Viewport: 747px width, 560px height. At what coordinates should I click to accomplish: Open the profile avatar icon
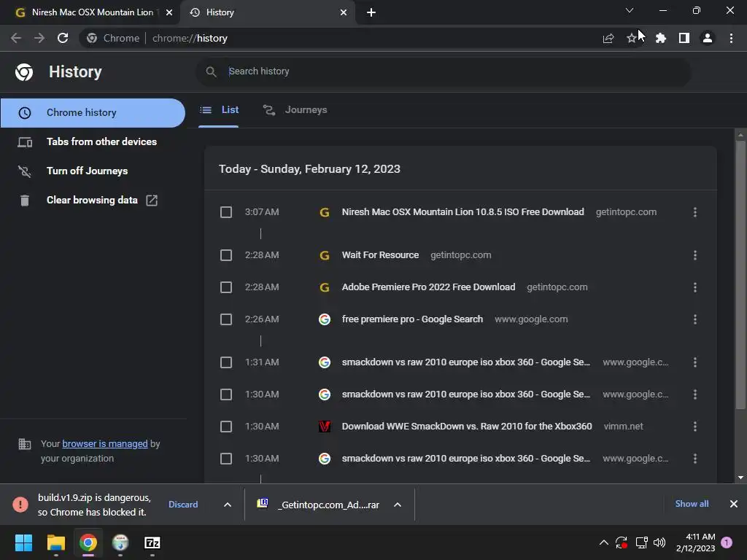(708, 38)
